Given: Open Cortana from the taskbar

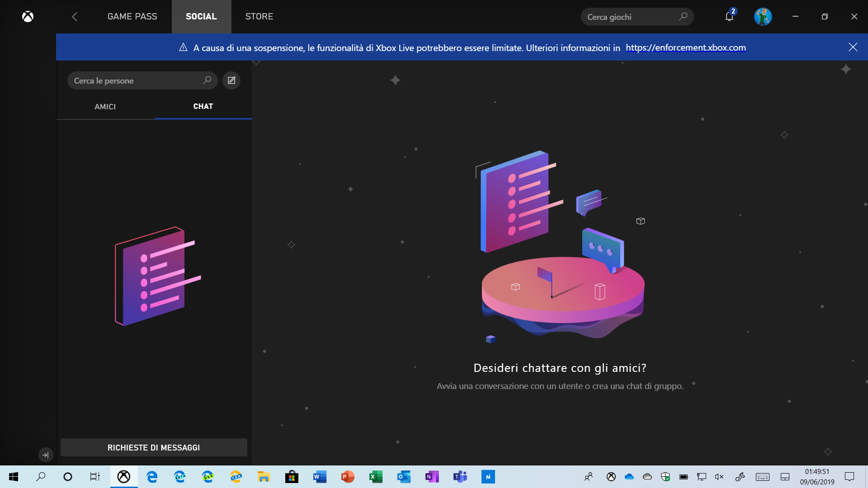Looking at the screenshot, I should (68, 477).
